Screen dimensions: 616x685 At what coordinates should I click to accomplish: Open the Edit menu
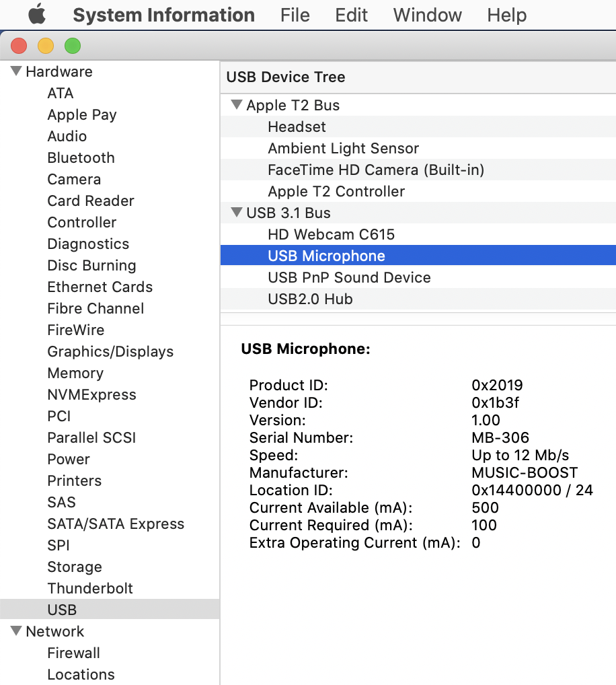[x=352, y=15]
